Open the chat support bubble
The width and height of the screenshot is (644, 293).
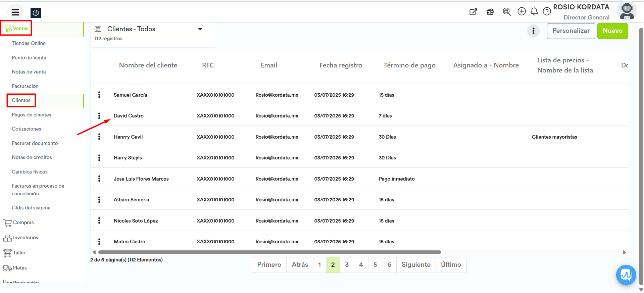[626, 275]
